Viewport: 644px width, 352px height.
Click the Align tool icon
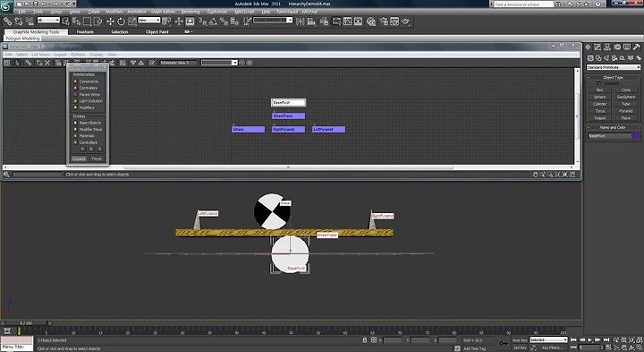point(311,21)
